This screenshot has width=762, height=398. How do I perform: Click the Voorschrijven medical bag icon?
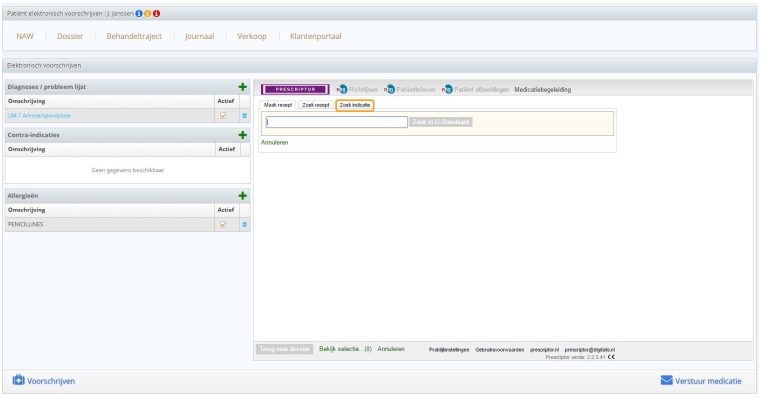(18, 380)
